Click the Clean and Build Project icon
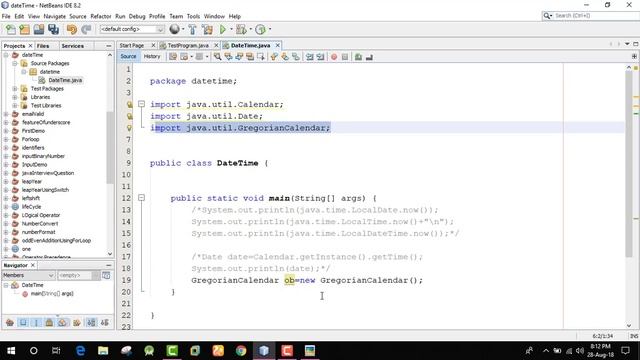Image resolution: width=640 pixels, height=360 pixels. point(207,29)
